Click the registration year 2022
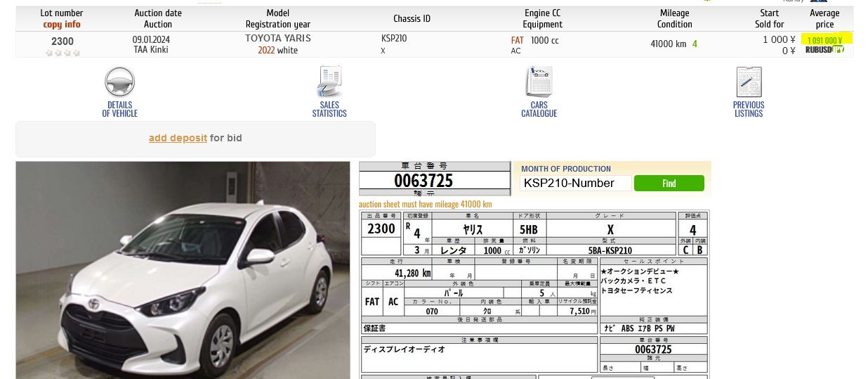The image size is (868, 379). [x=266, y=51]
